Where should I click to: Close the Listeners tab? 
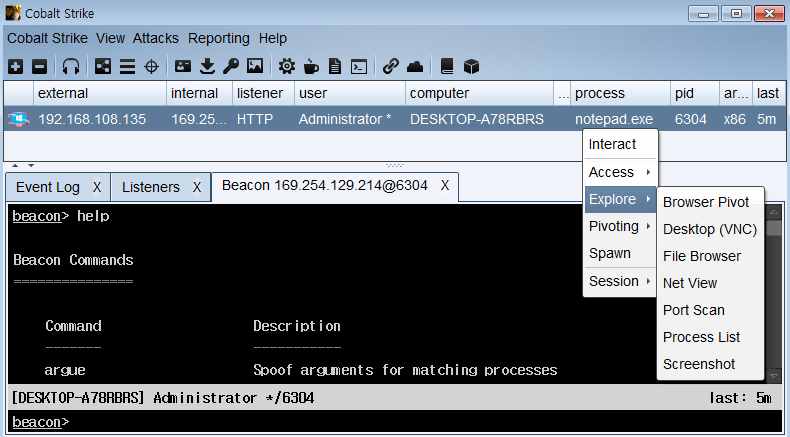[x=196, y=188]
